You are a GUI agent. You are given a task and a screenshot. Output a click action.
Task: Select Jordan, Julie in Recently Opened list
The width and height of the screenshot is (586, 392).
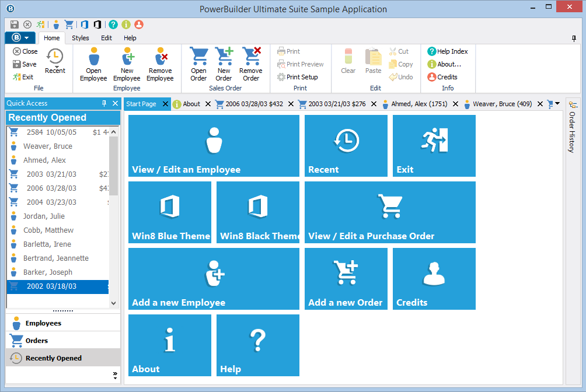pyautogui.click(x=44, y=216)
